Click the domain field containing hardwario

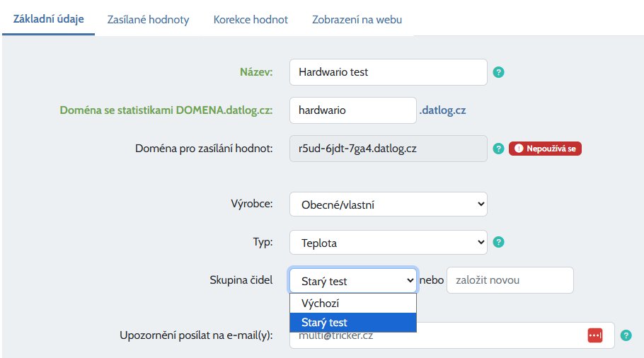pyautogui.click(x=353, y=110)
